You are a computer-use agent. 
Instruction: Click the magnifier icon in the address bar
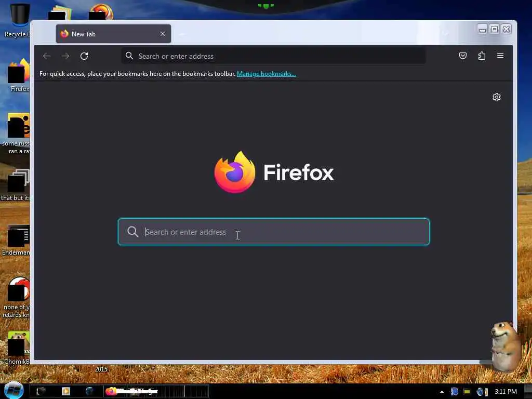click(129, 56)
